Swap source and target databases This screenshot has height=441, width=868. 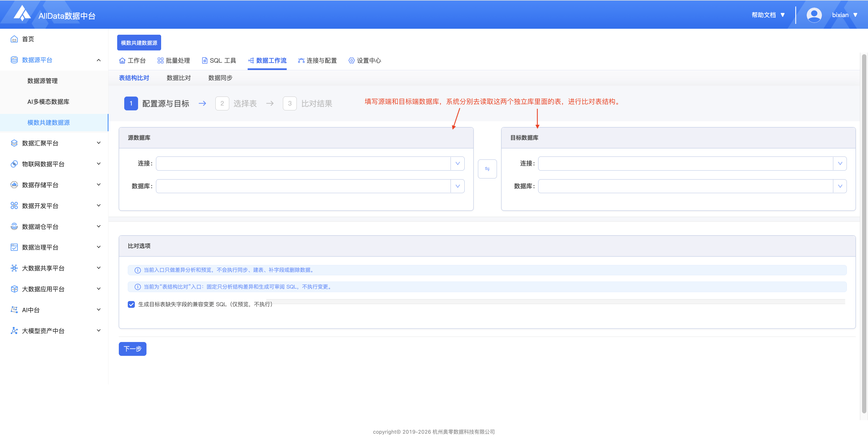coord(487,169)
